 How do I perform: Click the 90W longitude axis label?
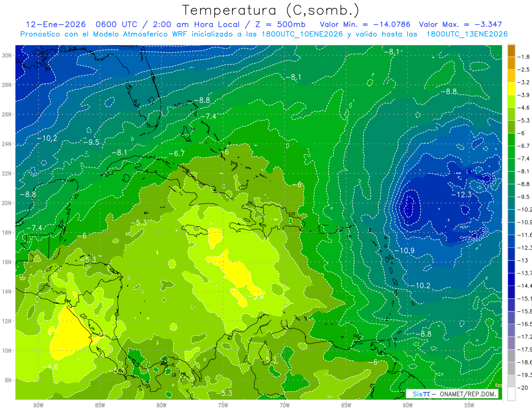[x=38, y=405]
